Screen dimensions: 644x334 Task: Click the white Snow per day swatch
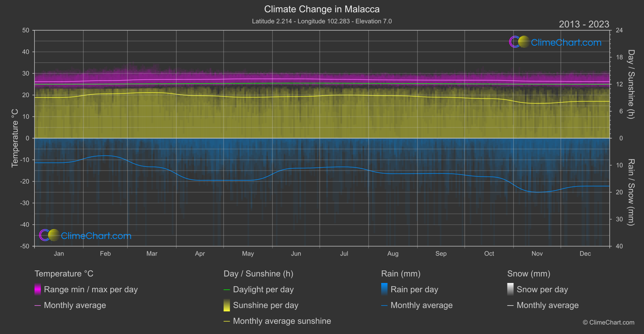(511, 289)
